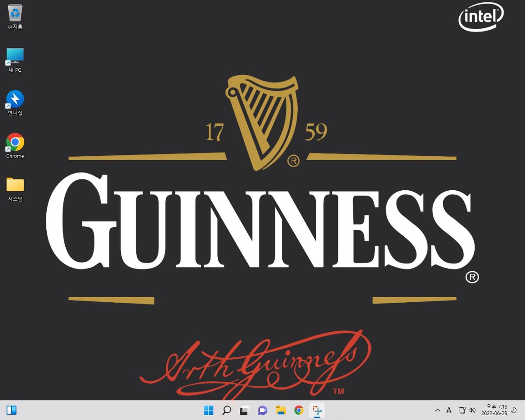Open the calendar from the taskbar clock
The width and height of the screenshot is (525, 420).
tap(494, 410)
